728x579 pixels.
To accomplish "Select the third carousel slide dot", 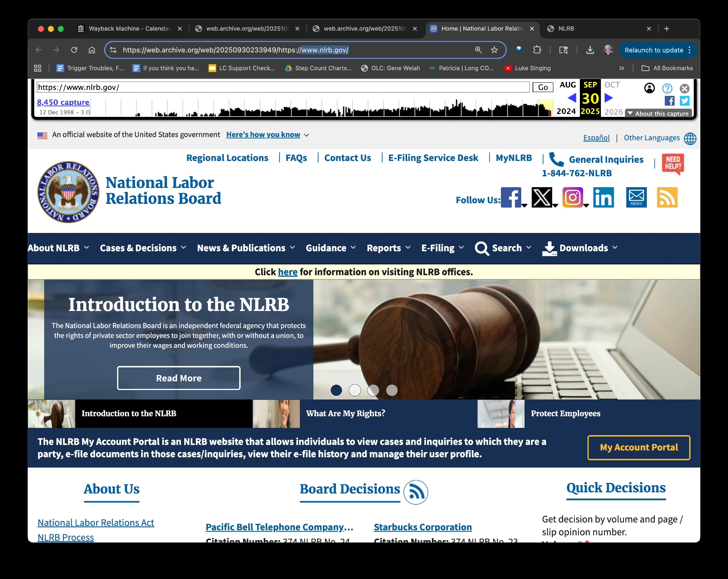I will (x=373, y=390).
